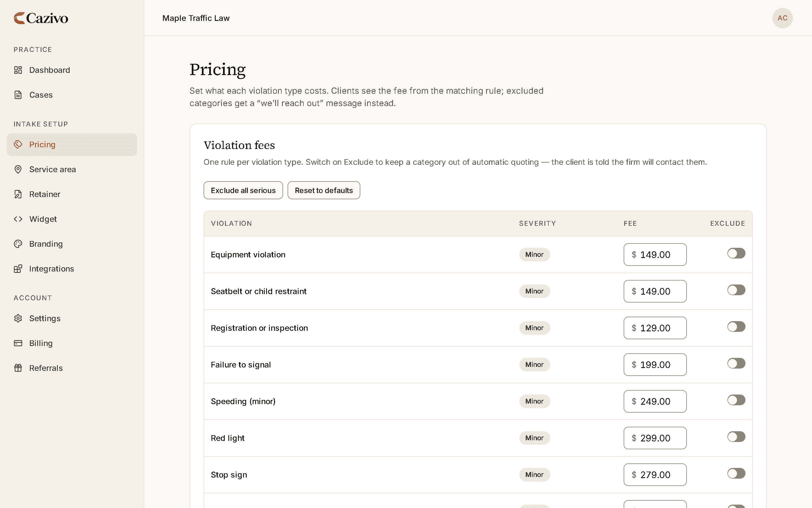Click the Exclude column header
Viewport: 812px width, 508px height.
pyautogui.click(x=727, y=224)
